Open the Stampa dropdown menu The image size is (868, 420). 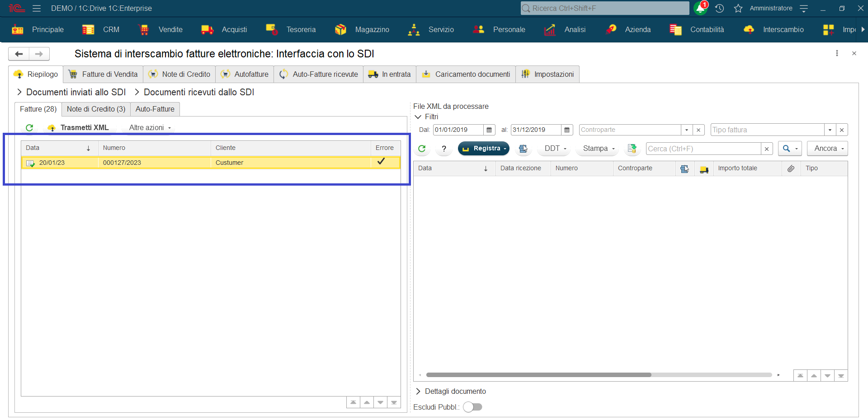tap(599, 149)
